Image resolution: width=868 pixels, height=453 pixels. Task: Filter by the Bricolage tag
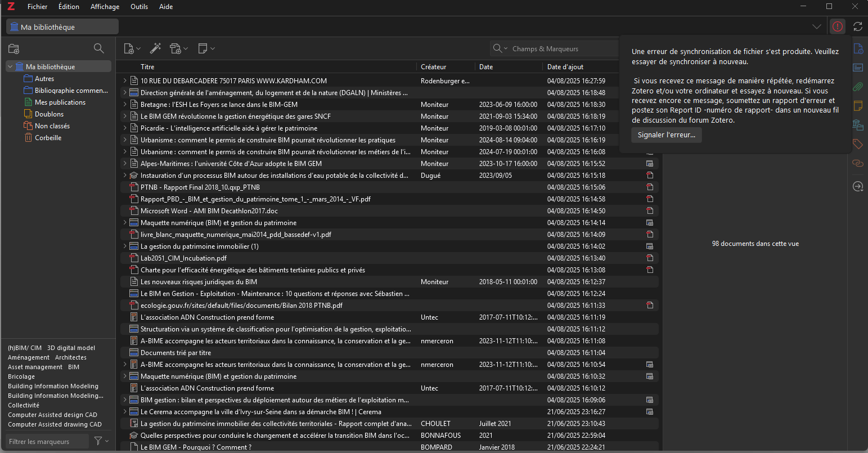[x=21, y=376]
